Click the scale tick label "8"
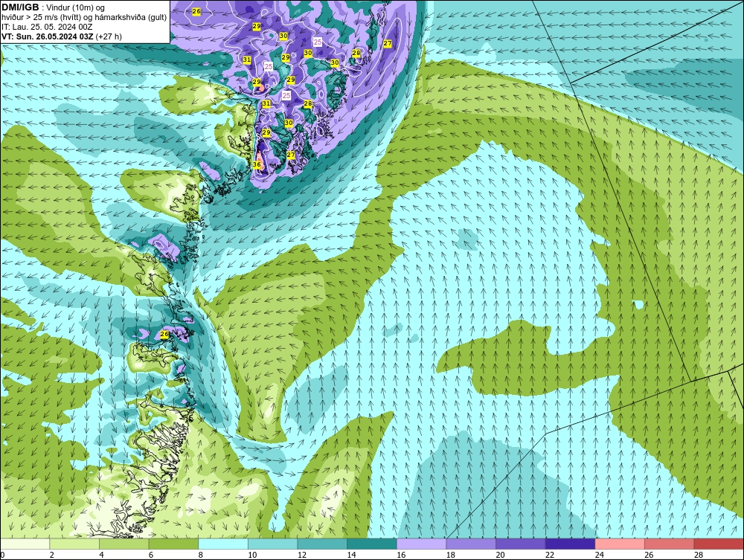This screenshot has width=744, height=560. pyautogui.click(x=200, y=555)
